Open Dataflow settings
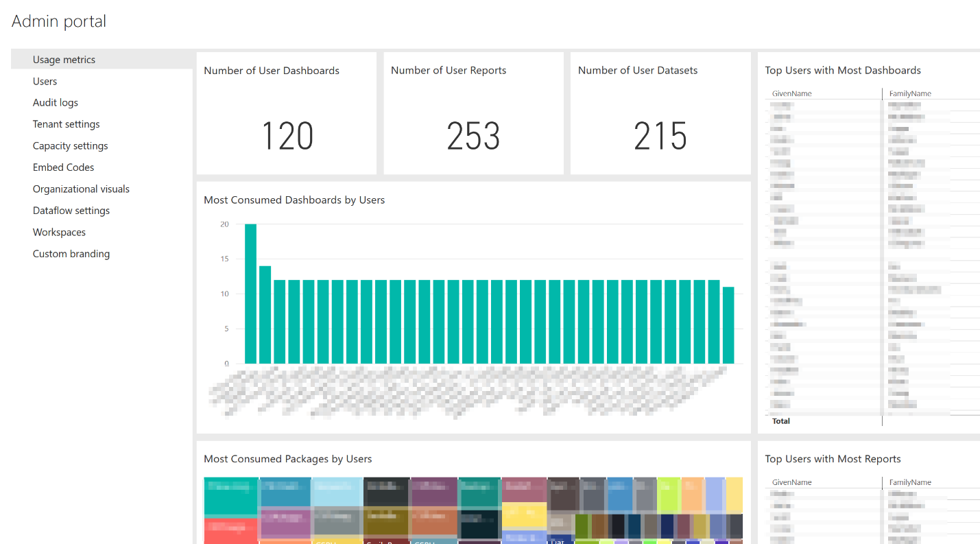980x544 pixels. click(71, 210)
